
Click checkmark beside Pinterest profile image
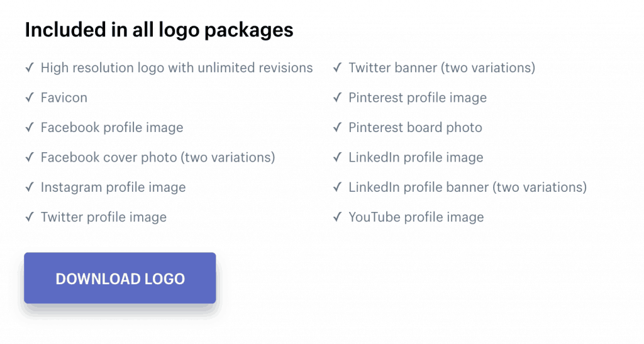338,97
